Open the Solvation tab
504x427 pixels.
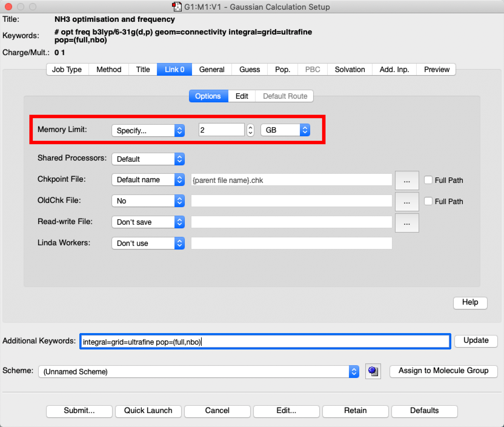[350, 69]
